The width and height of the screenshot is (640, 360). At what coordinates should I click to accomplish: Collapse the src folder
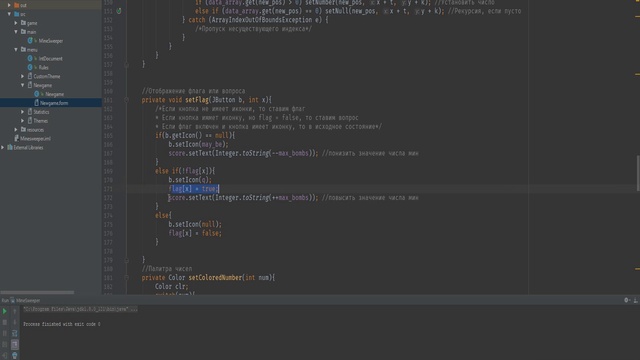(x=9, y=14)
